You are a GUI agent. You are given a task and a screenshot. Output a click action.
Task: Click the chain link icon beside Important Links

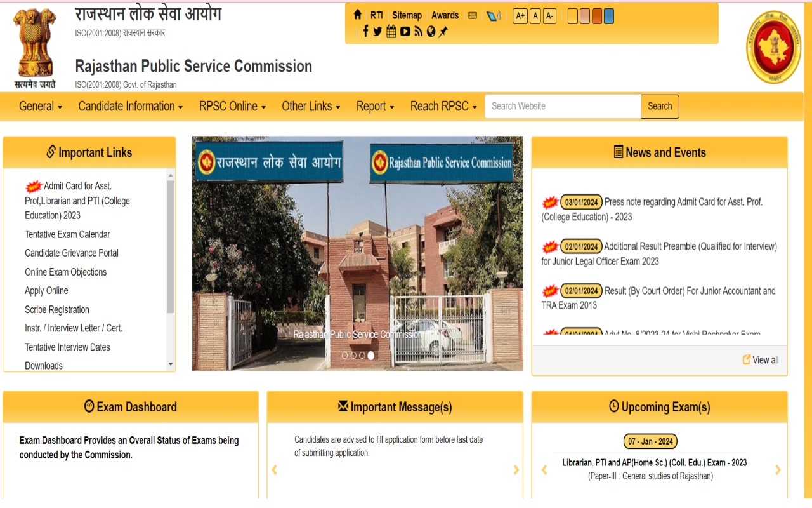(x=51, y=152)
